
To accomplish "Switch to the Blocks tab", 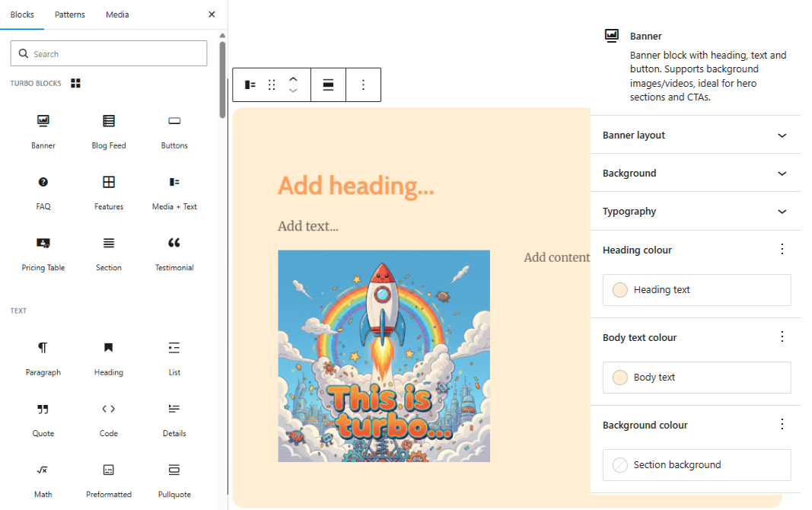I will (22, 14).
